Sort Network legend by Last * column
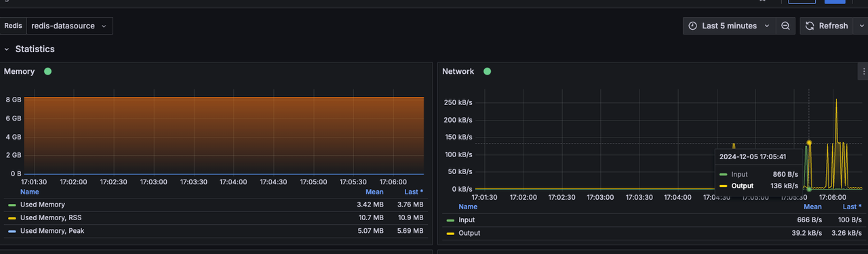The height and width of the screenshot is (254, 868). click(x=852, y=207)
